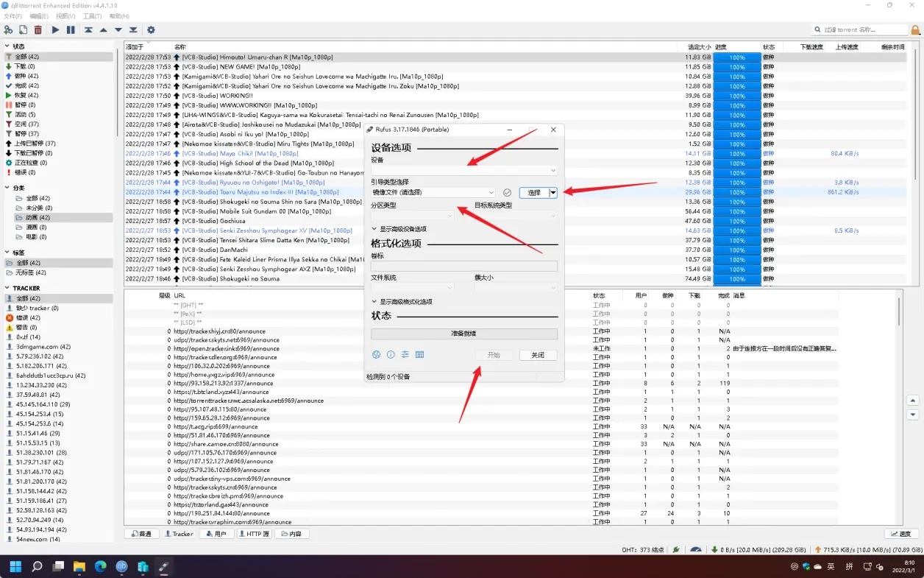Open the boot selection dropdown in Rufus
Screen dimensions: 924x578
434,192
